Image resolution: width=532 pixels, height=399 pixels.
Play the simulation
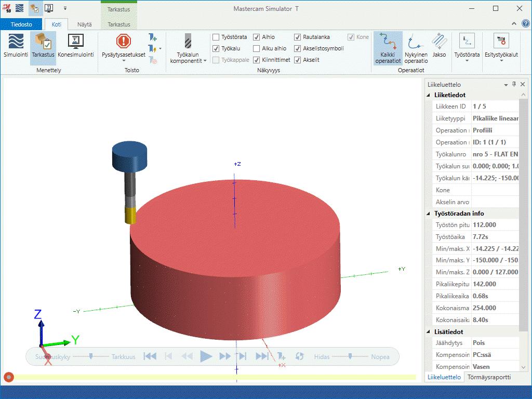point(206,356)
